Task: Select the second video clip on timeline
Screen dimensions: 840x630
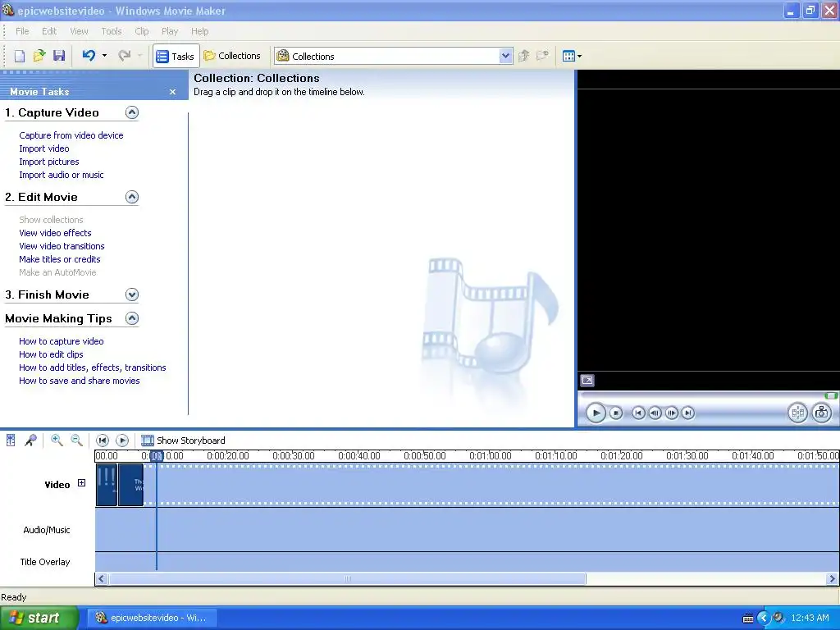Action: 130,485
